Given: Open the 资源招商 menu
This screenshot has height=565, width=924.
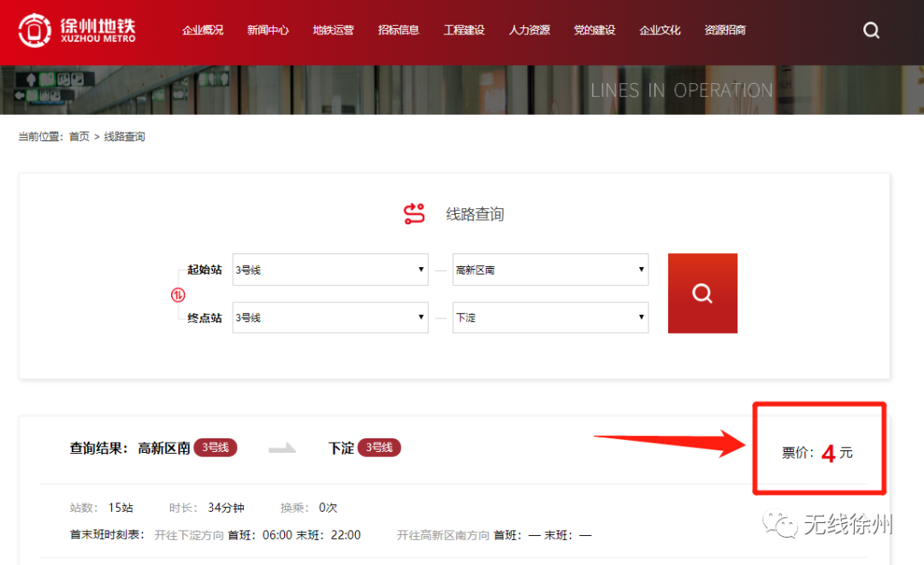Looking at the screenshot, I should point(726,30).
